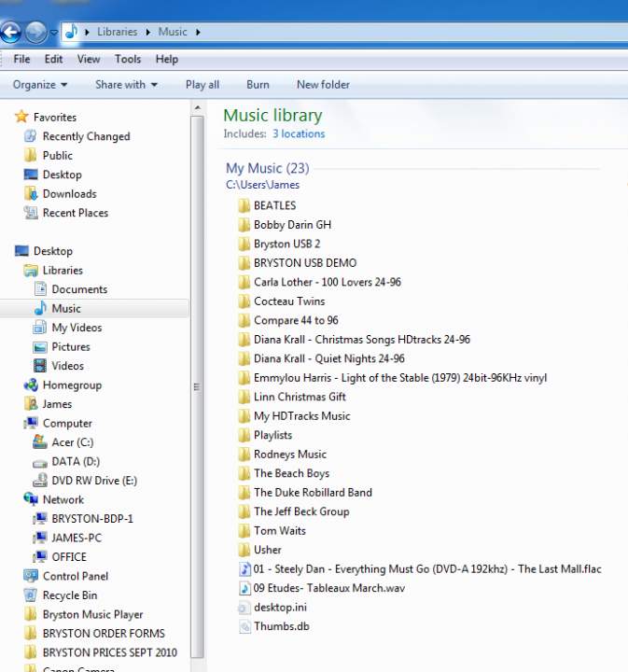Image resolution: width=628 pixels, height=672 pixels.
Task: Click the Favorites star icon
Action: tap(21, 117)
